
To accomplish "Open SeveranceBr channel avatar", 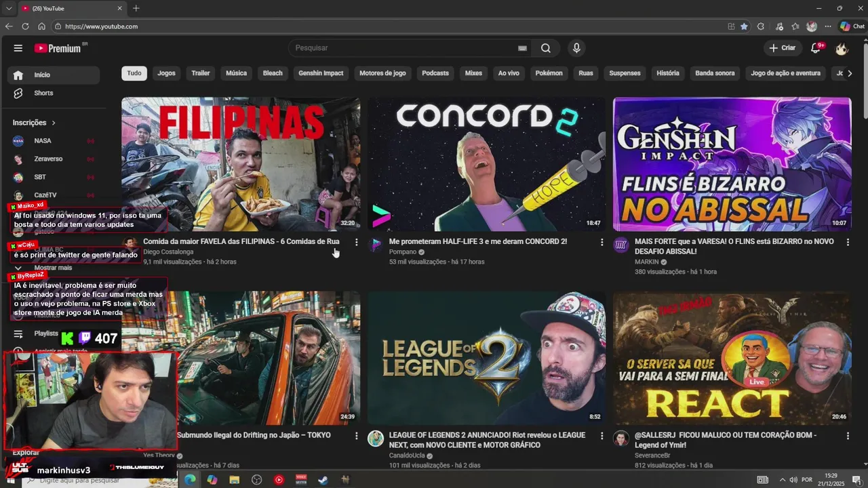I will pyautogui.click(x=621, y=439).
